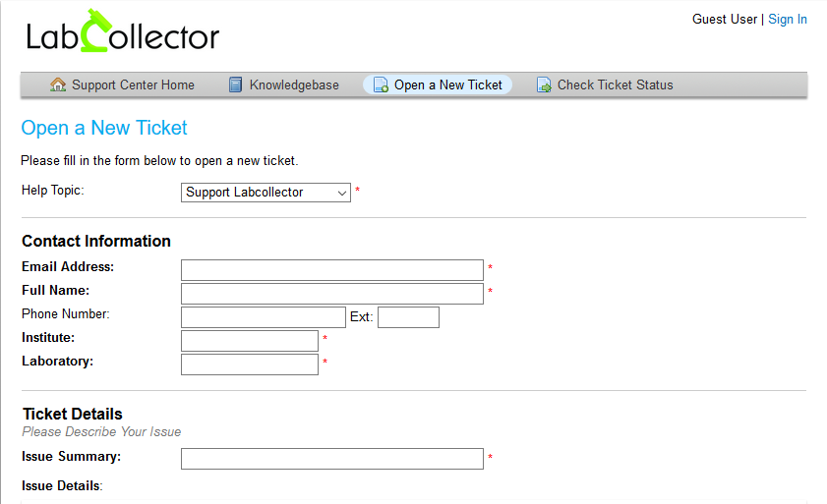The width and height of the screenshot is (827, 504).
Task: Click the Issue Summary field
Action: click(332, 459)
